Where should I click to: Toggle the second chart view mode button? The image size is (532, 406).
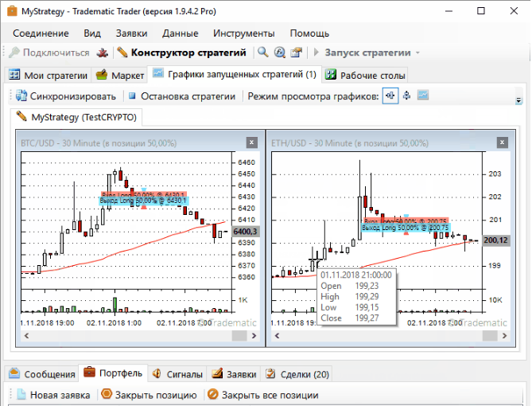406,96
